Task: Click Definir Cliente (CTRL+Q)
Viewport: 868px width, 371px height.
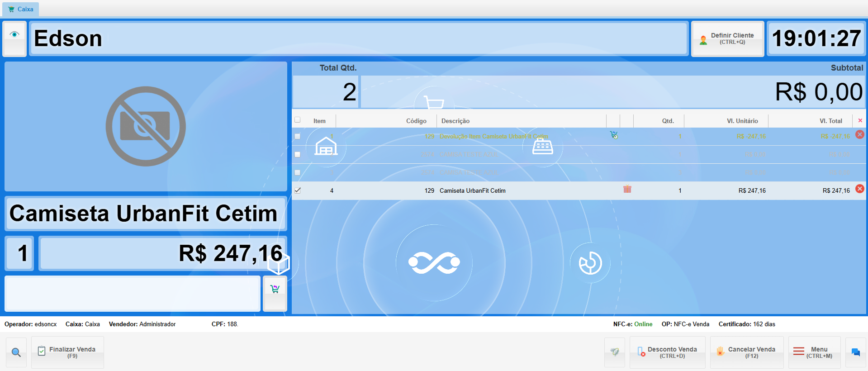Action: pos(727,39)
